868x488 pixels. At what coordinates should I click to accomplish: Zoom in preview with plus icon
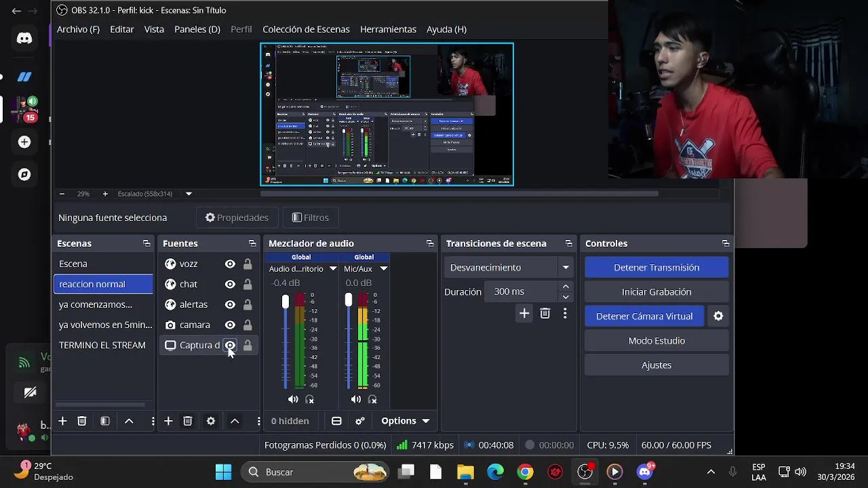105,194
